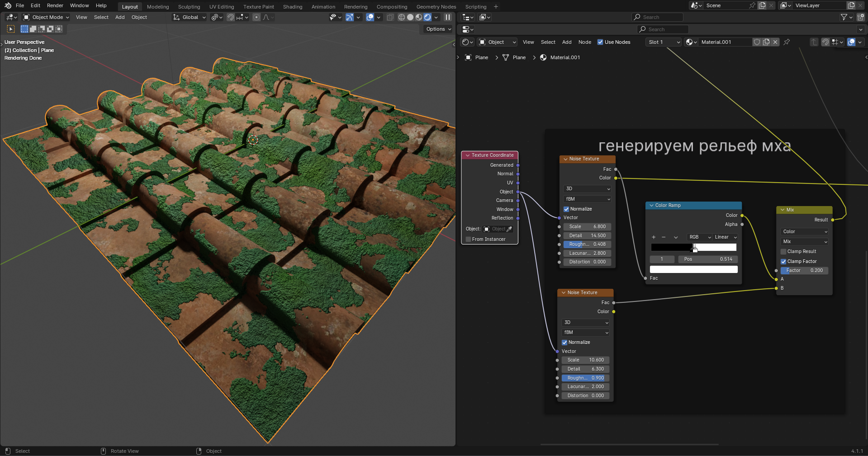Viewport: 868px width, 456px height.
Task: Unlink Material.001 with the X button
Action: pyautogui.click(x=775, y=42)
